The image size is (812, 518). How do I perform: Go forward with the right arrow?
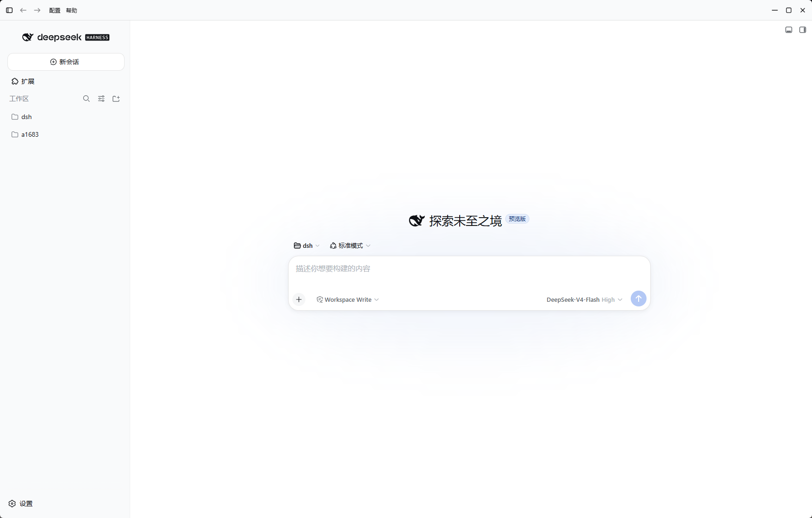[x=37, y=10]
